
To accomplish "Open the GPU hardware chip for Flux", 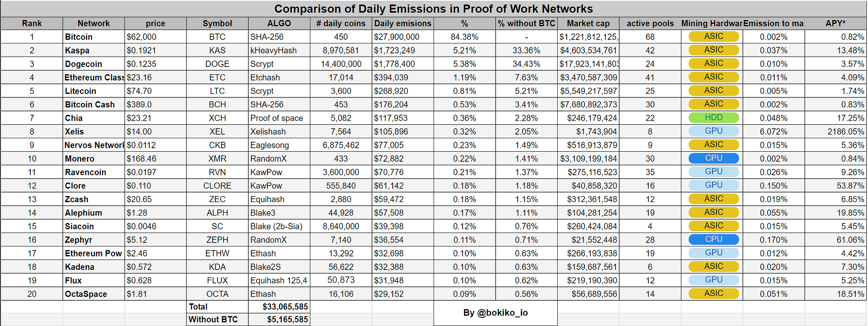I will [713, 280].
